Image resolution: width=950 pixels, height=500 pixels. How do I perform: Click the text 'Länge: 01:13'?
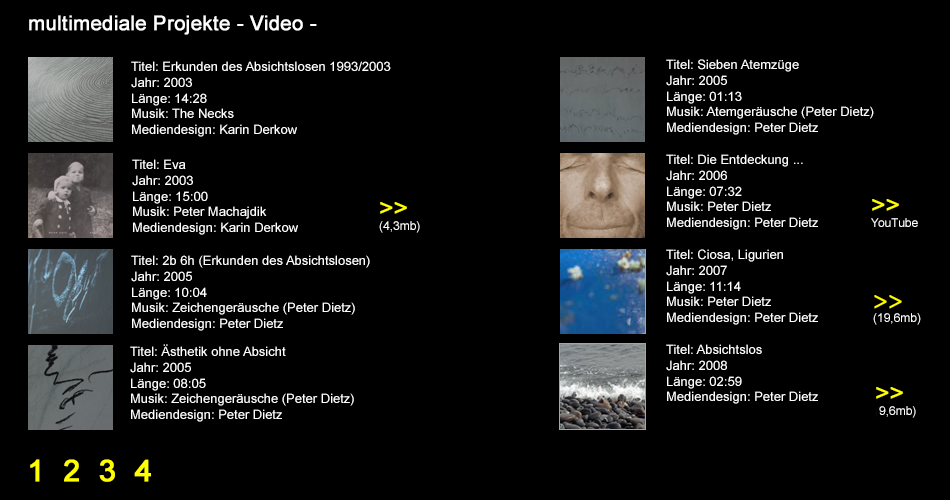click(704, 96)
